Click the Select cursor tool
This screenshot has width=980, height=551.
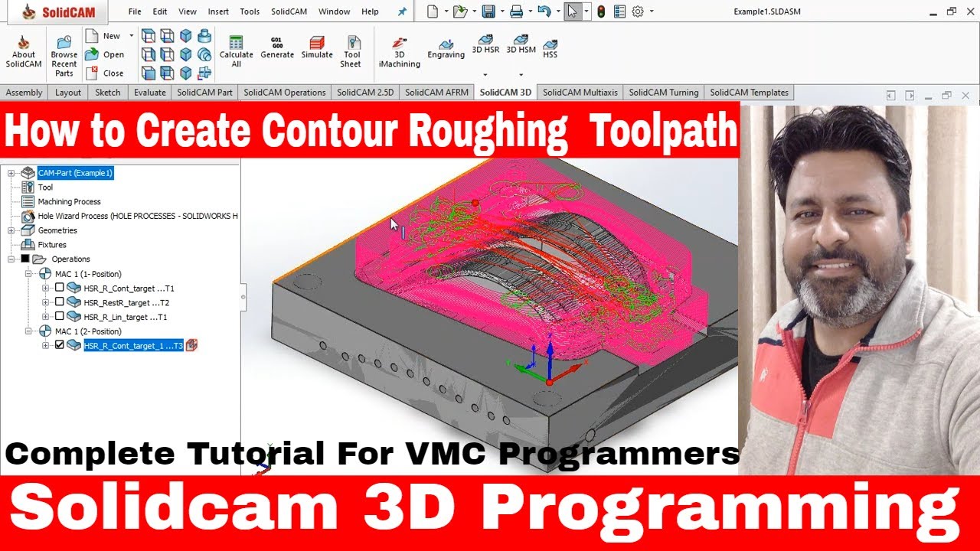573,11
